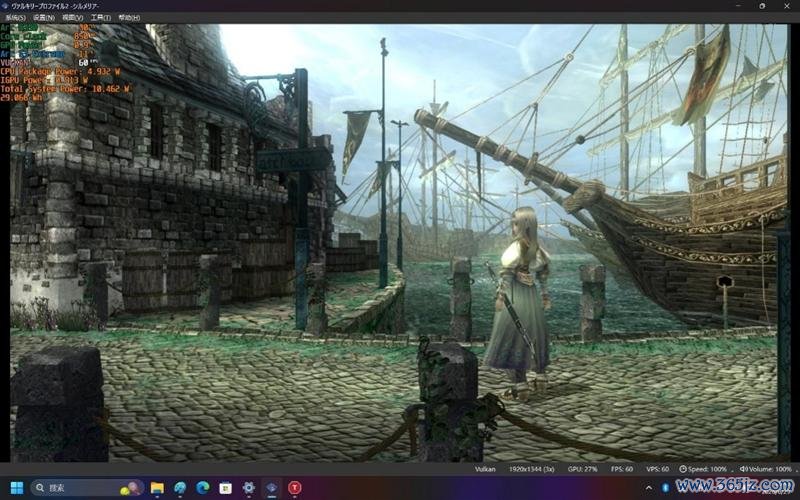Image resolution: width=800 pixels, height=500 pixels.
Task: Restore the emulator window size
Action: 762,6
